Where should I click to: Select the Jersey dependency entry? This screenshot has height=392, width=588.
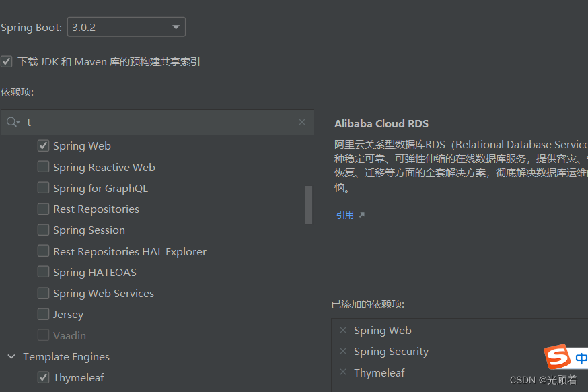67,314
